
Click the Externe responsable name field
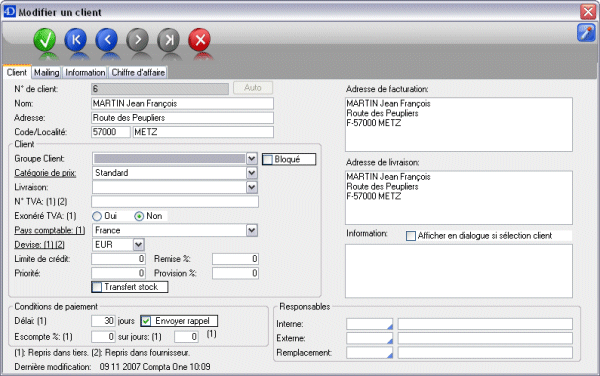pyautogui.click(x=485, y=338)
